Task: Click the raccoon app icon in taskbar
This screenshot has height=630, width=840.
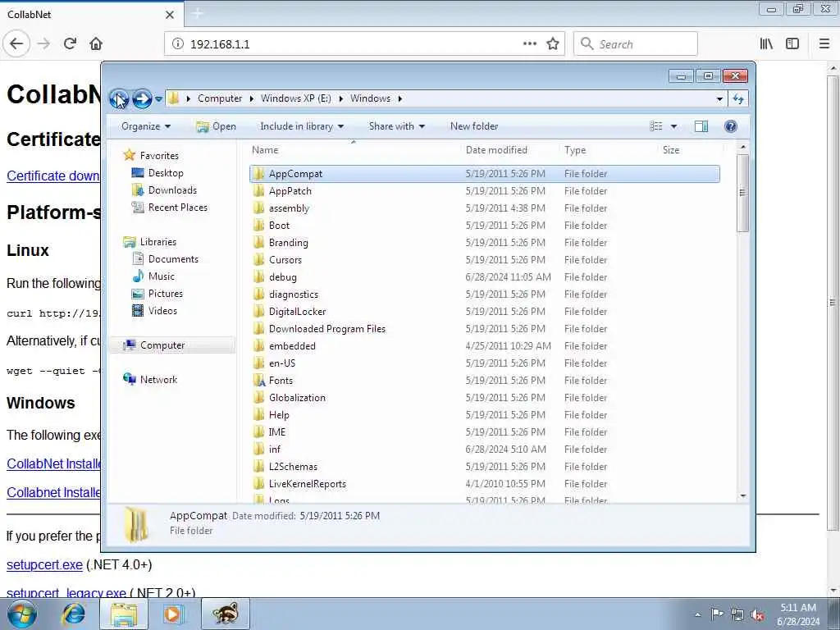Action: 226,614
